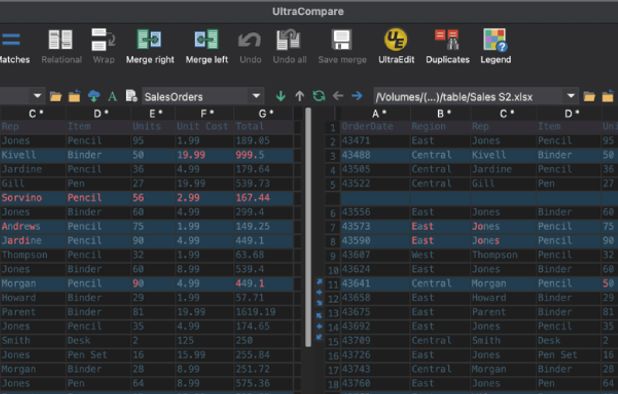Image resolution: width=618 pixels, height=394 pixels.
Task: Click the green letter A icon
Action: pos(113,96)
